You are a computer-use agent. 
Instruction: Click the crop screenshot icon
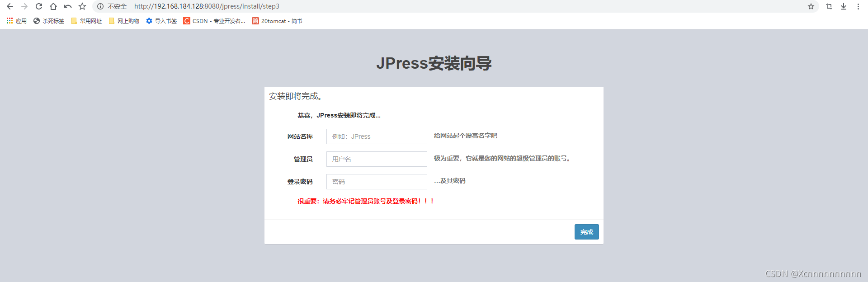[829, 6]
